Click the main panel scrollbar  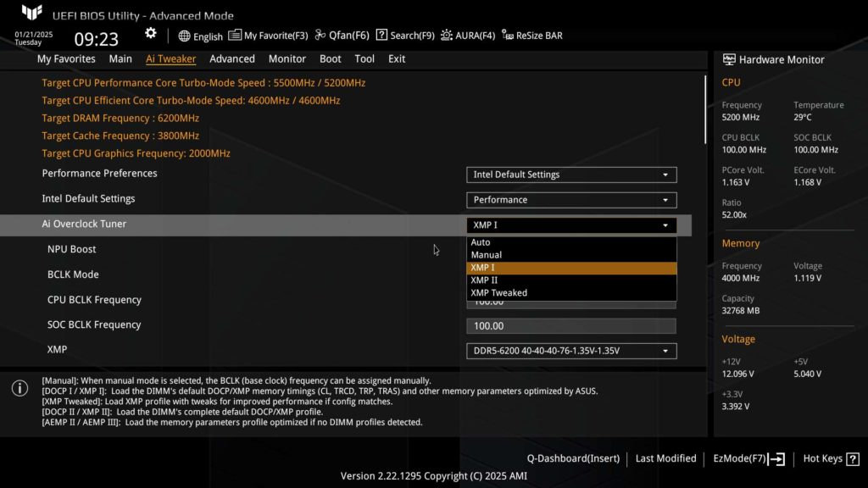(704, 109)
